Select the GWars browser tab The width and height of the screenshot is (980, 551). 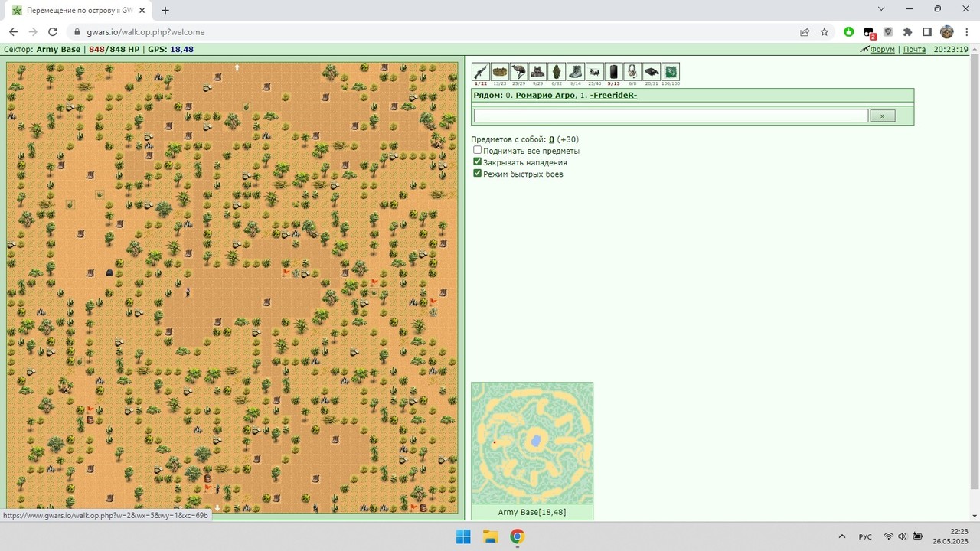(78, 10)
